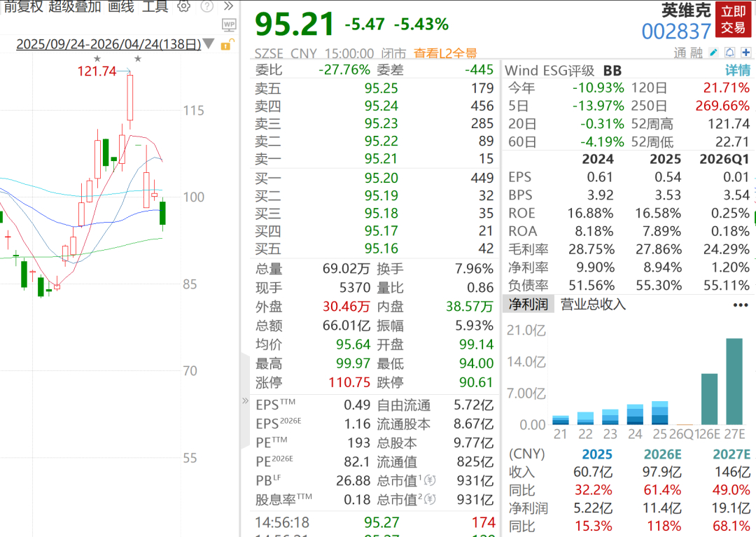The width and height of the screenshot is (756, 537).
Task: Open the 工具 tools menu
Action: [155, 6]
